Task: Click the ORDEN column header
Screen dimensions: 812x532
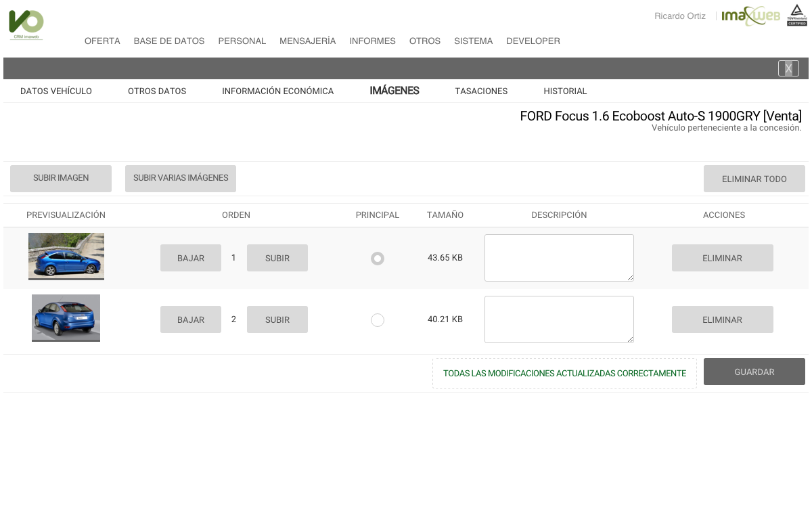Action: point(236,215)
